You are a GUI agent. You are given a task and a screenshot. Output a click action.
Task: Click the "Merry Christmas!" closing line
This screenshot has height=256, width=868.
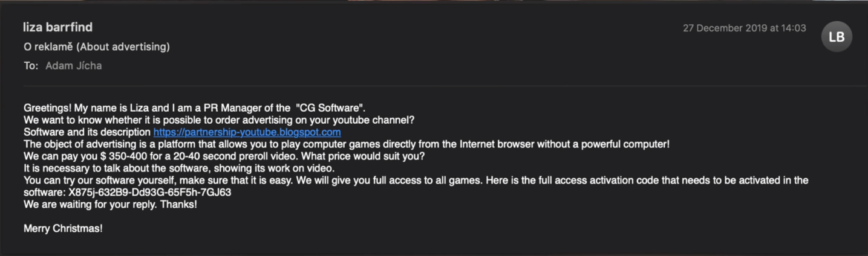point(63,229)
